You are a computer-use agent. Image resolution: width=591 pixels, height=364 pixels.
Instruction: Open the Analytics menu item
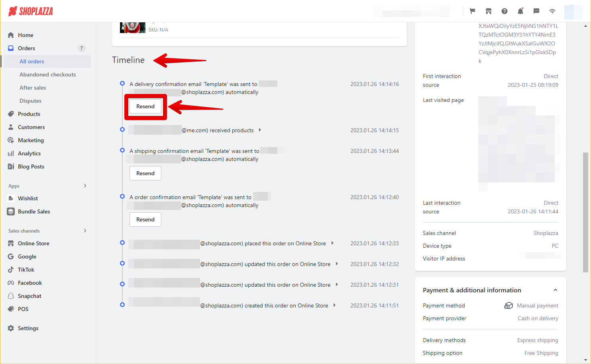tap(29, 153)
